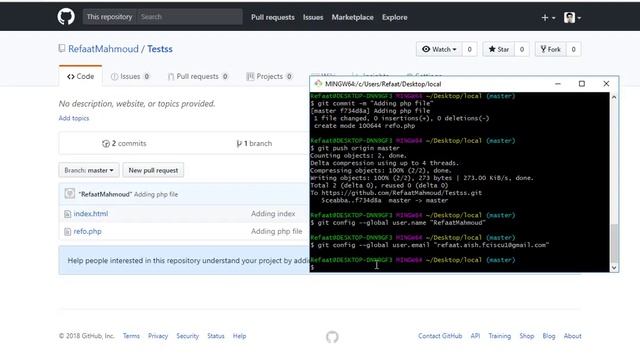Open API footer link

[x=475, y=336]
